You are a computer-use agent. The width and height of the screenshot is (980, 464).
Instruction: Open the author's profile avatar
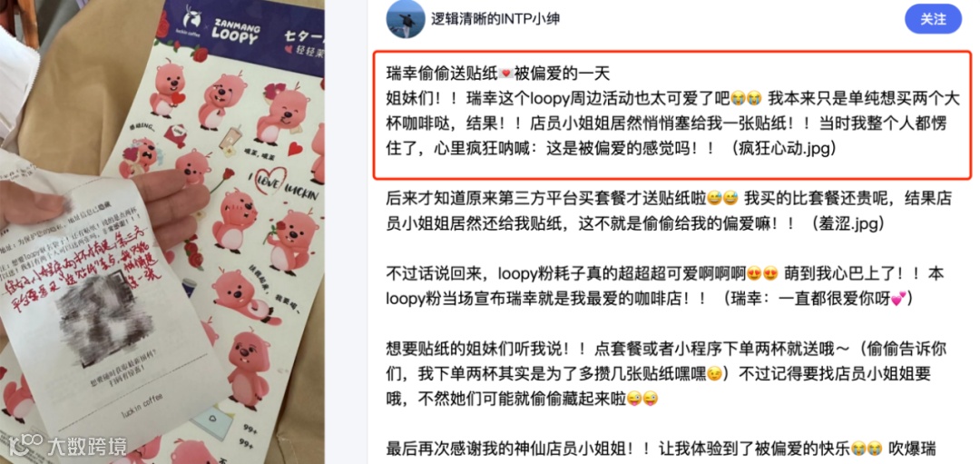[x=403, y=19]
